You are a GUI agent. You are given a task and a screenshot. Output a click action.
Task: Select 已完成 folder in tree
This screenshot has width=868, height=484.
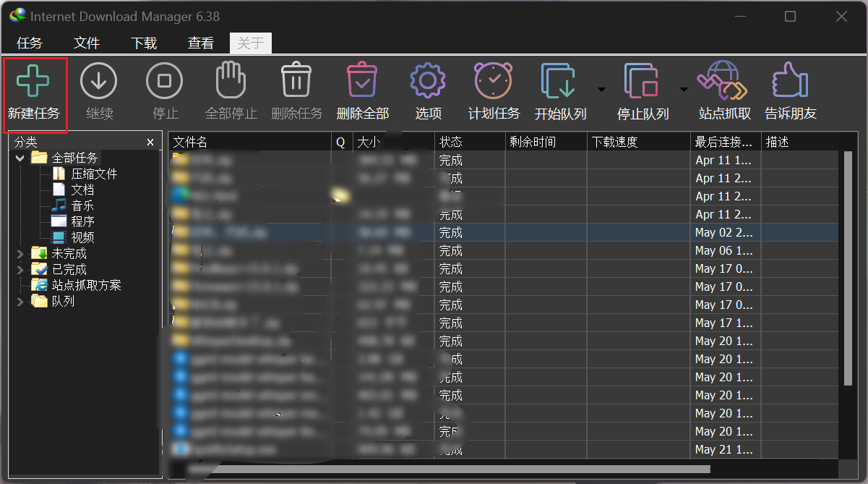(69, 269)
